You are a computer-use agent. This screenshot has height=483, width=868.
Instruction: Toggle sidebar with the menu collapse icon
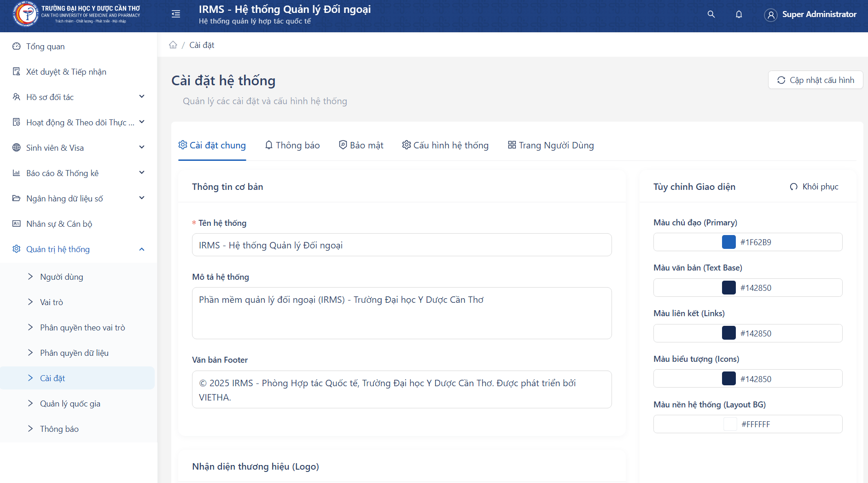(x=176, y=14)
